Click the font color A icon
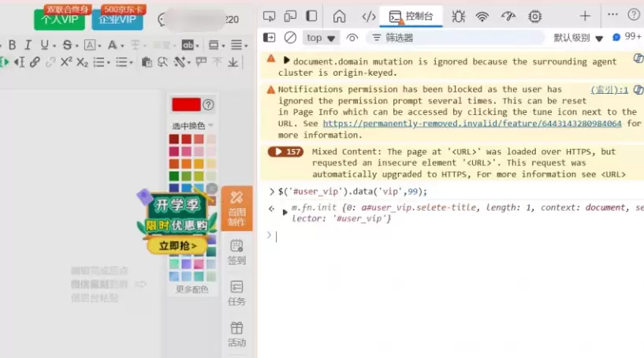The image size is (644, 358). pyautogui.click(x=112, y=45)
